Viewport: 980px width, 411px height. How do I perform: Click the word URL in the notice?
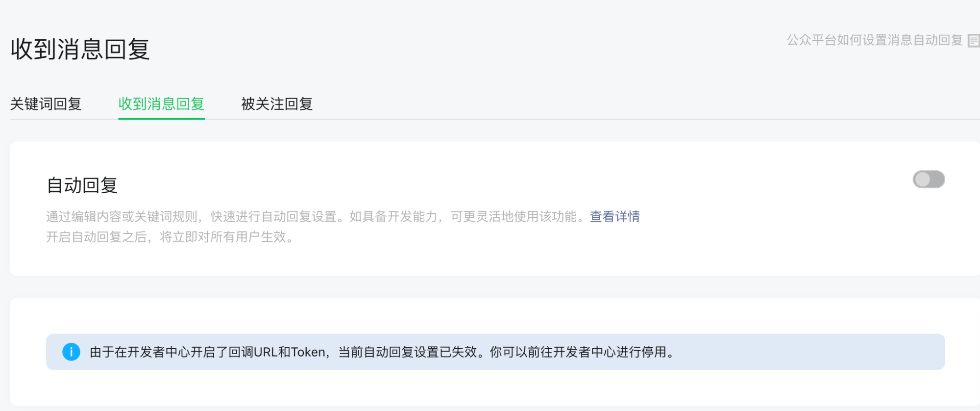(x=266, y=352)
